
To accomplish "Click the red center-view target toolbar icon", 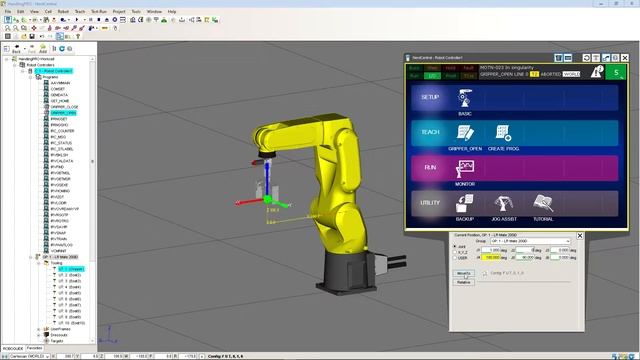I will coord(33,28).
